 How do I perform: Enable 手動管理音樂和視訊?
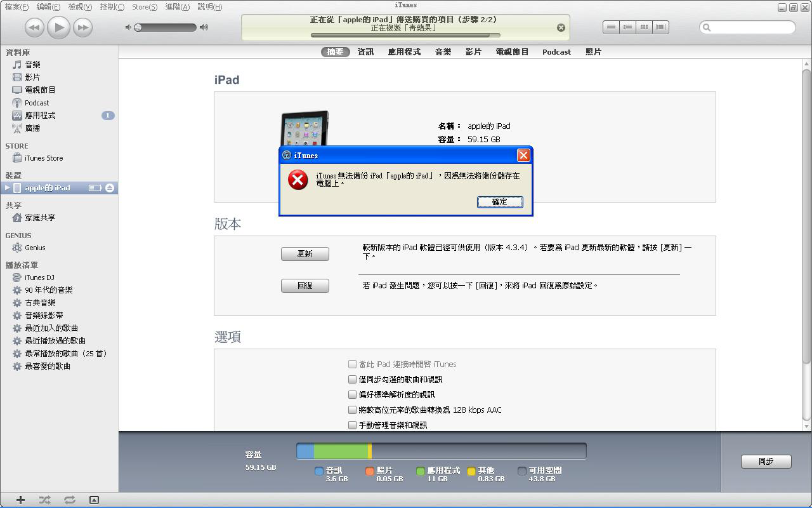pyautogui.click(x=353, y=425)
